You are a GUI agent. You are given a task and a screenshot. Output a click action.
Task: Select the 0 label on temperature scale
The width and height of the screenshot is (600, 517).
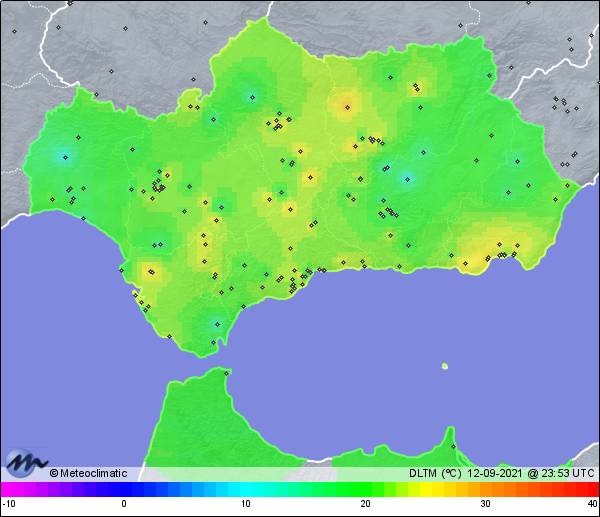click(x=124, y=503)
